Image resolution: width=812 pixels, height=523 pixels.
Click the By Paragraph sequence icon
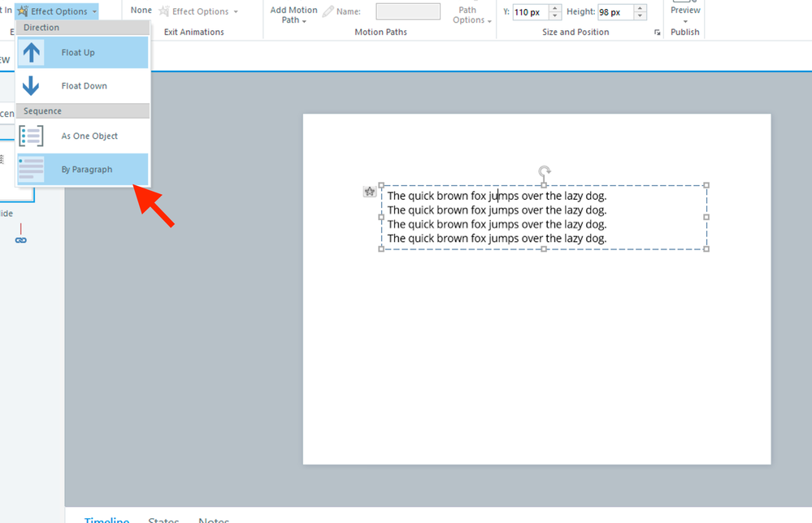(31, 169)
